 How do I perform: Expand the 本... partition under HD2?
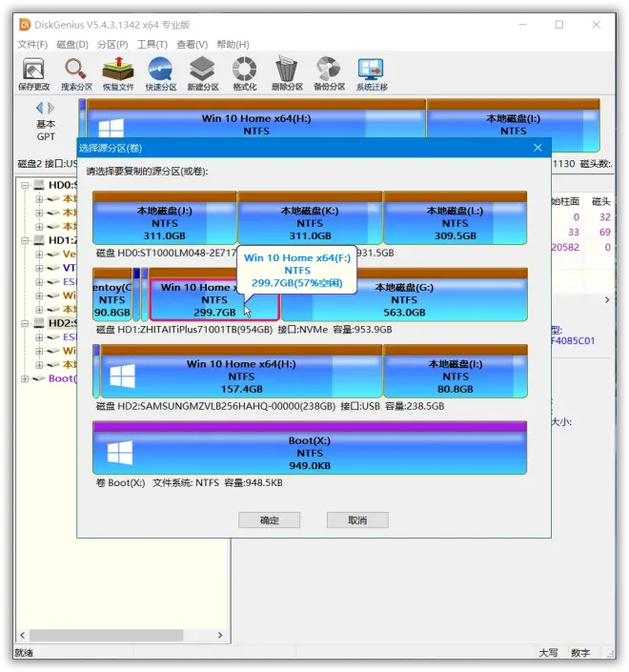pos(39,365)
